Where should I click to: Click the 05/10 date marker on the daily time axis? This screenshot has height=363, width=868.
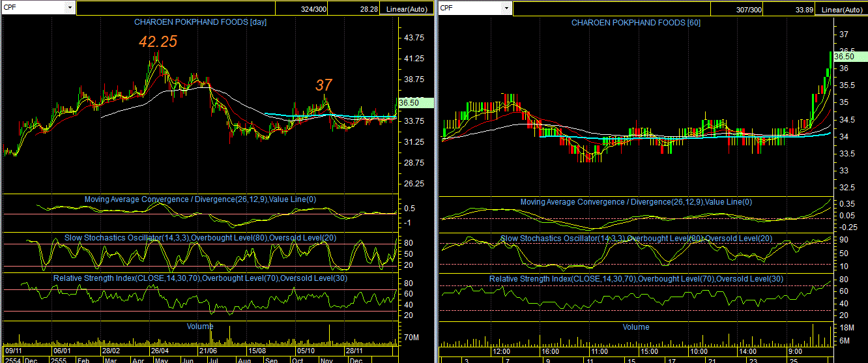click(x=306, y=350)
